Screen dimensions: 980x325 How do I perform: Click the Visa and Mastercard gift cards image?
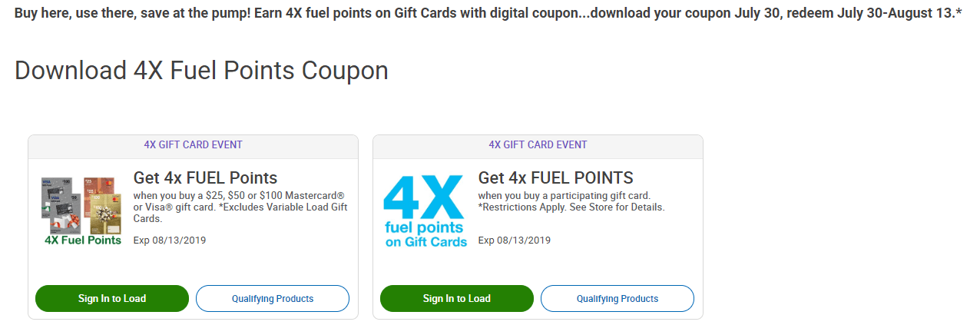[x=82, y=204]
